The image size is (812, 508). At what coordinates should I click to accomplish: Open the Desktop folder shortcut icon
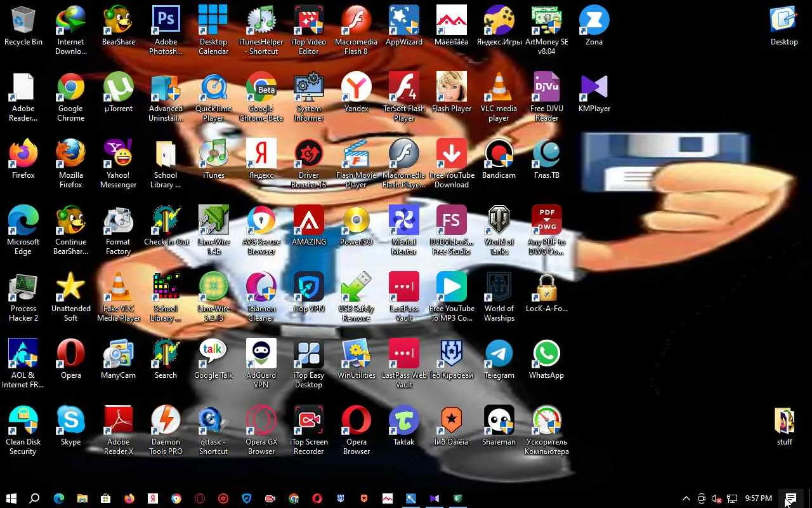[x=785, y=26]
